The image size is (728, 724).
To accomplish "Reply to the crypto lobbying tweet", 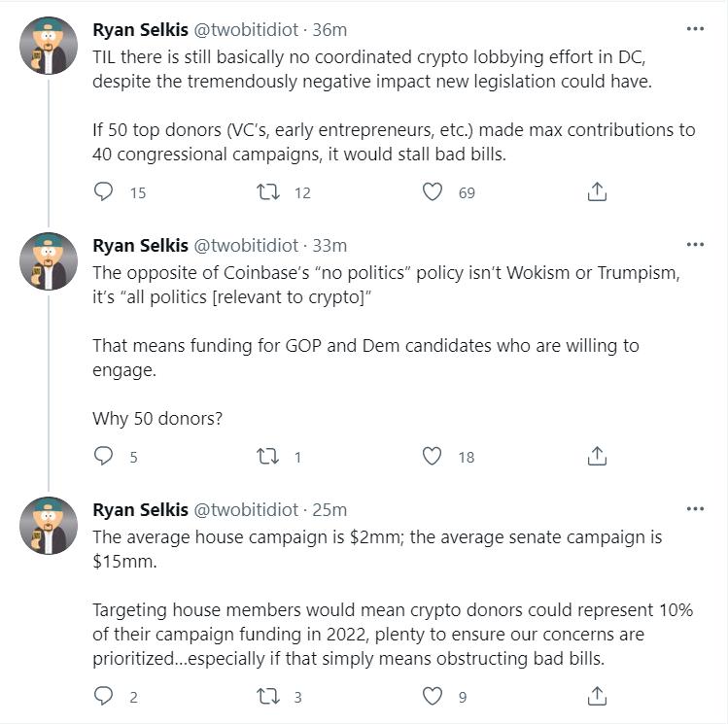I will [x=104, y=192].
